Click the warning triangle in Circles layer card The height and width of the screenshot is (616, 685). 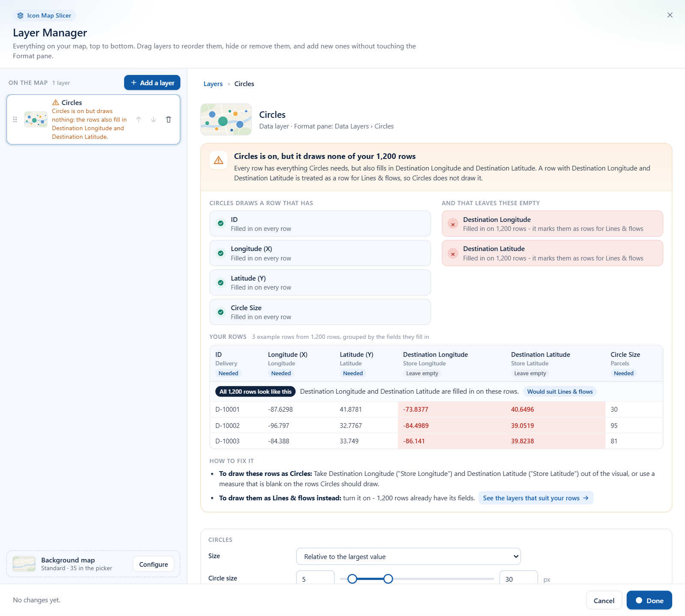pyautogui.click(x=56, y=102)
